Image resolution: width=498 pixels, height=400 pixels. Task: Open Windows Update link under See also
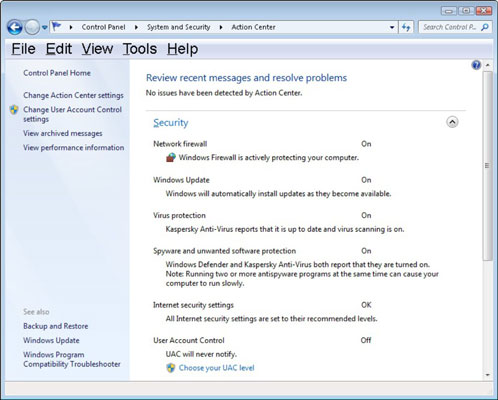click(51, 340)
